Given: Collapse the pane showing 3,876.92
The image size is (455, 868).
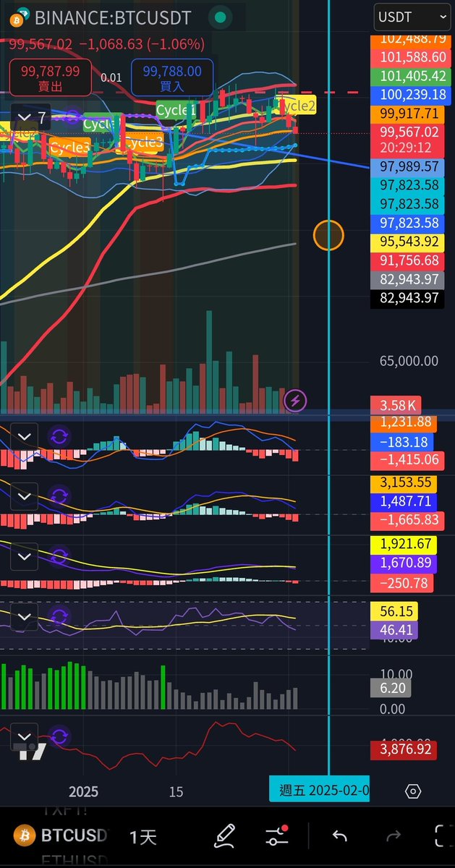Looking at the screenshot, I should click(x=25, y=737).
